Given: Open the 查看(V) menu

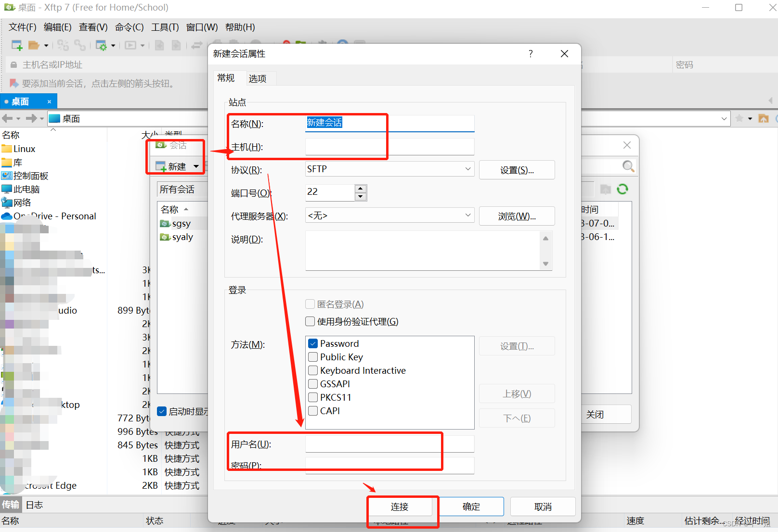Looking at the screenshot, I should (93, 27).
